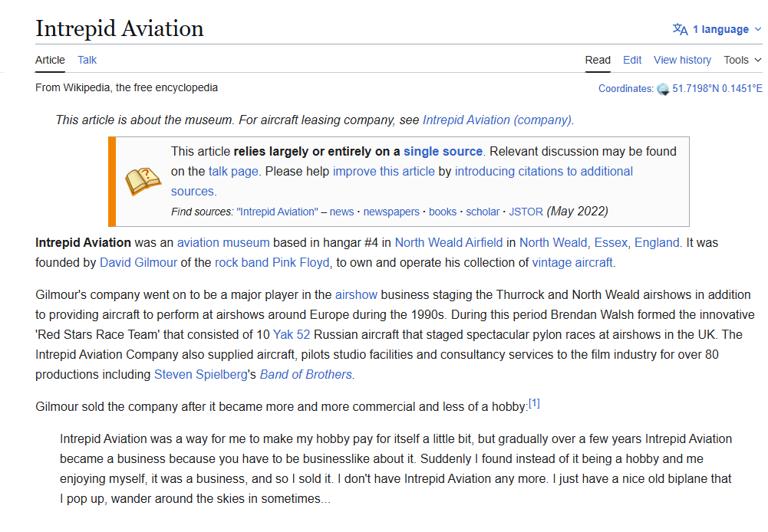Viewport: 768px width, 532px height.
Task: Select the Read tab
Action: pyautogui.click(x=598, y=60)
